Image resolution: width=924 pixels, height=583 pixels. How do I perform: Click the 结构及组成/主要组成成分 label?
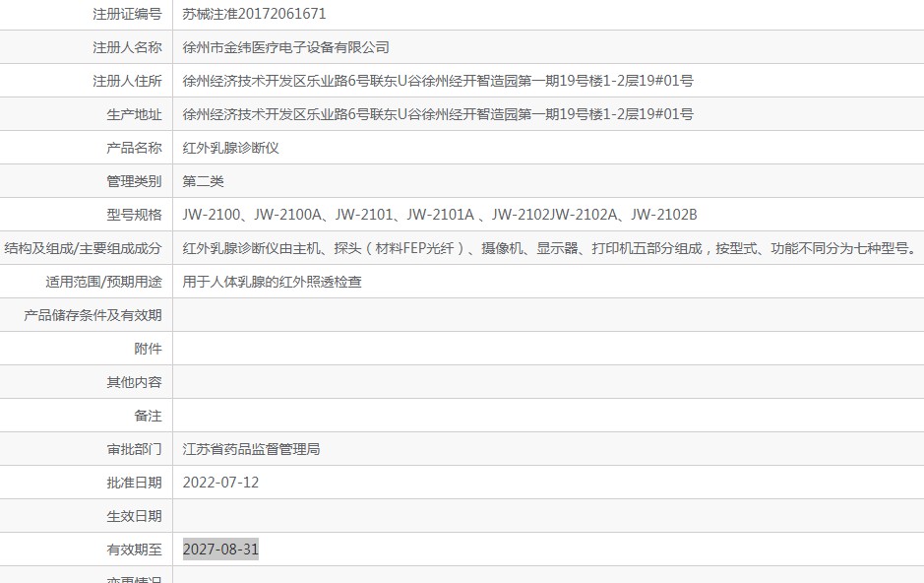[84, 248]
